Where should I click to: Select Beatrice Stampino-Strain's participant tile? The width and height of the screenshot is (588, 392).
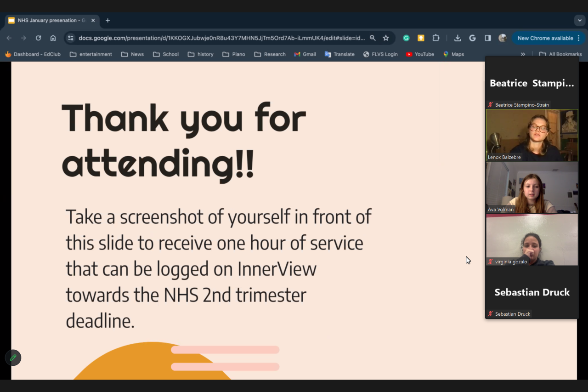click(x=532, y=83)
